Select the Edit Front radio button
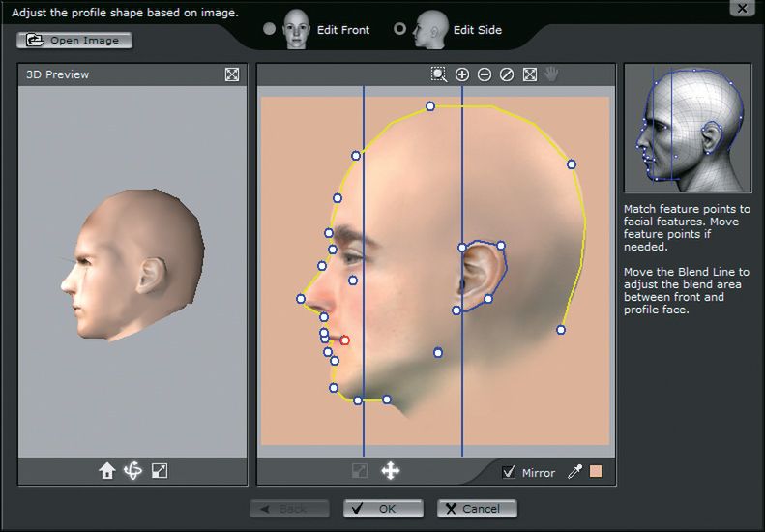 [x=270, y=29]
